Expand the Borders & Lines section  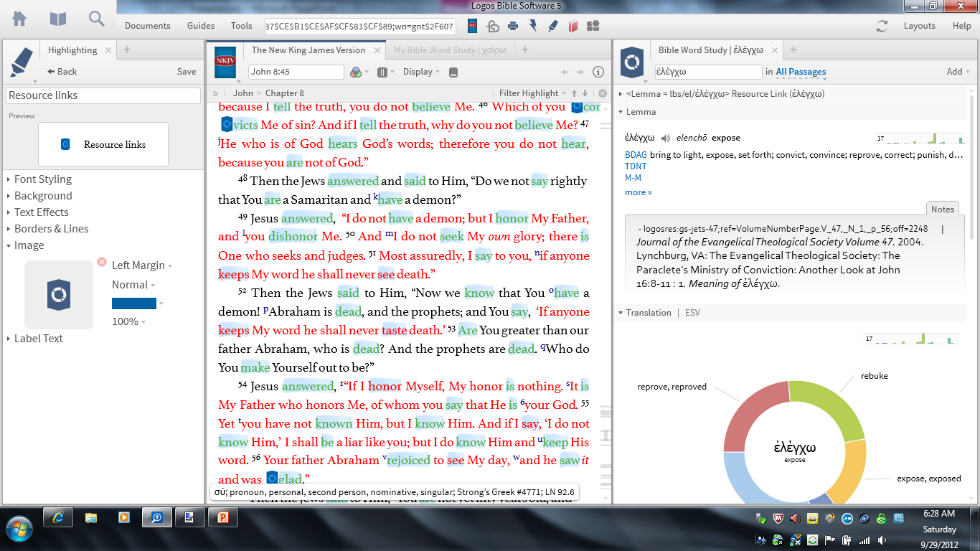point(52,229)
